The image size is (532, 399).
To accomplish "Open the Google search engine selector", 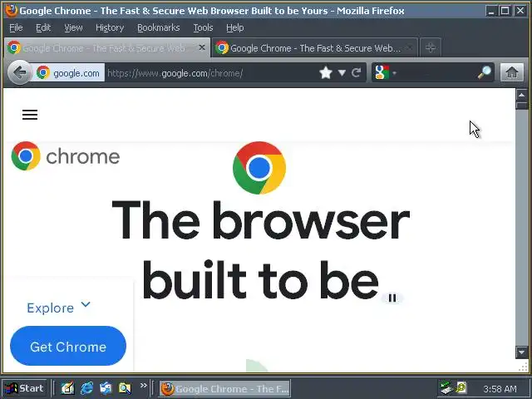I will (x=385, y=72).
